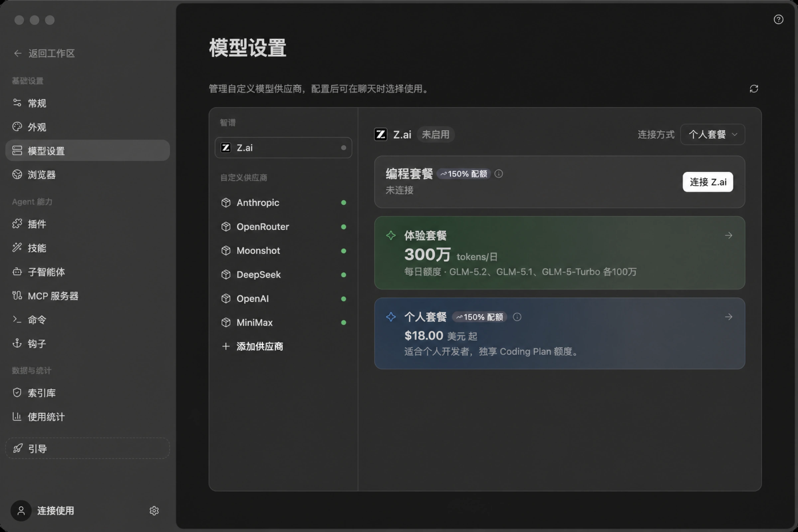798x532 pixels.
Task: Click the MiniMax cube icon
Action: tap(226, 322)
